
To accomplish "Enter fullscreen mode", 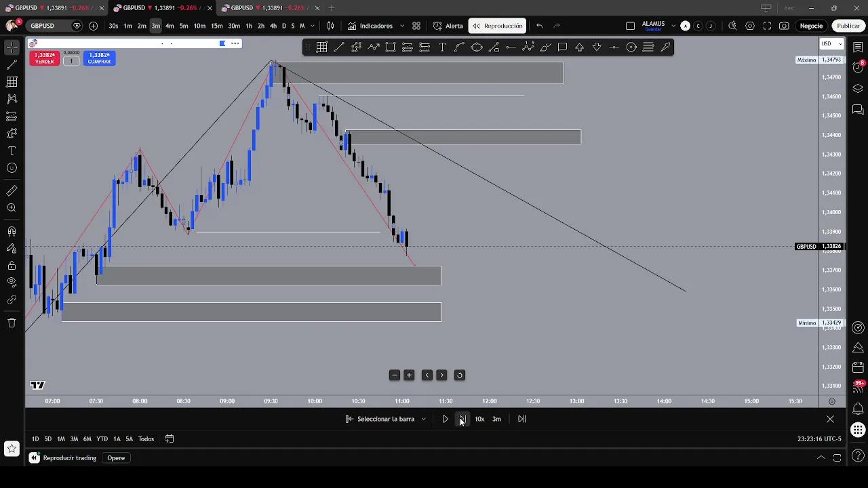I will [767, 26].
